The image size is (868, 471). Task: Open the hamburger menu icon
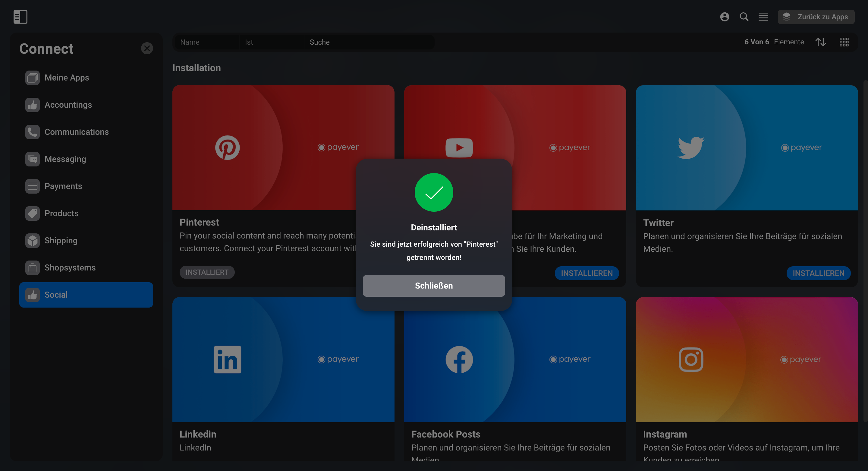coord(763,17)
